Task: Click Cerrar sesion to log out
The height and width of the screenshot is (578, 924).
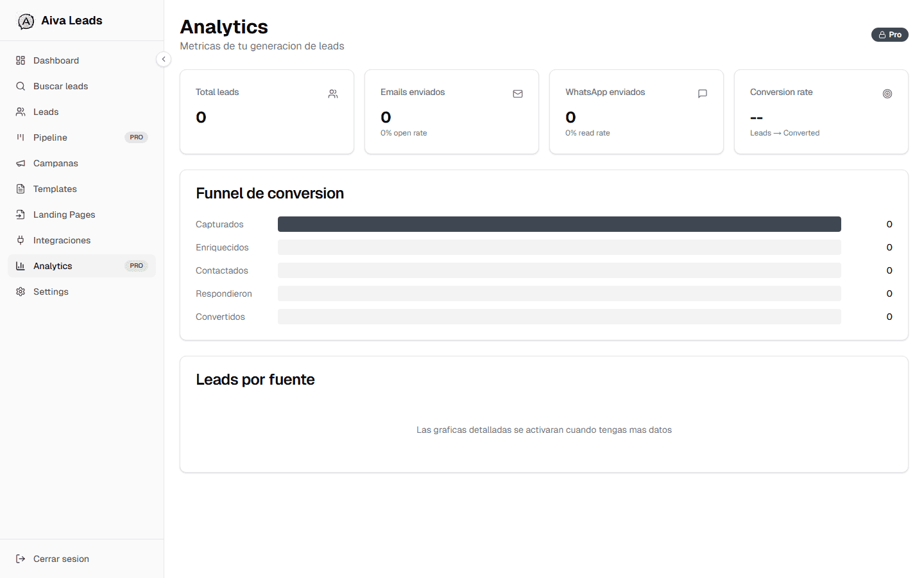Action: (81, 559)
